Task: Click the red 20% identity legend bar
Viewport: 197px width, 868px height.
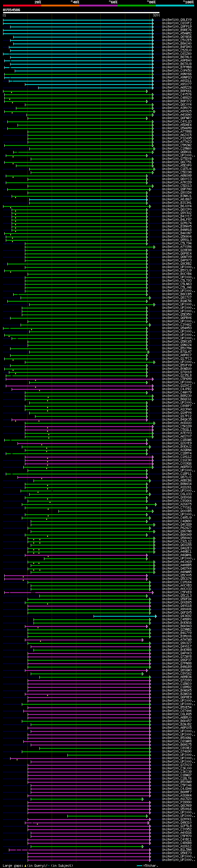Action: tap(22, 6)
